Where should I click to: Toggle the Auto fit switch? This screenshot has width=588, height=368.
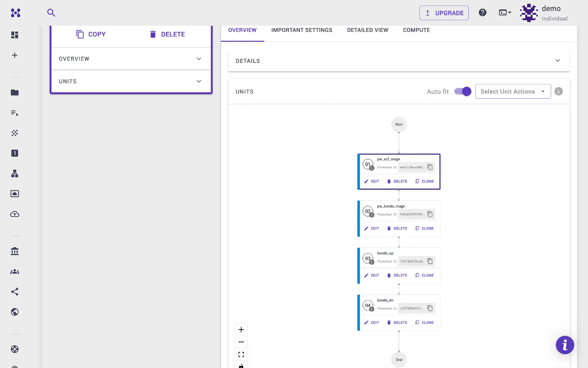(x=462, y=91)
